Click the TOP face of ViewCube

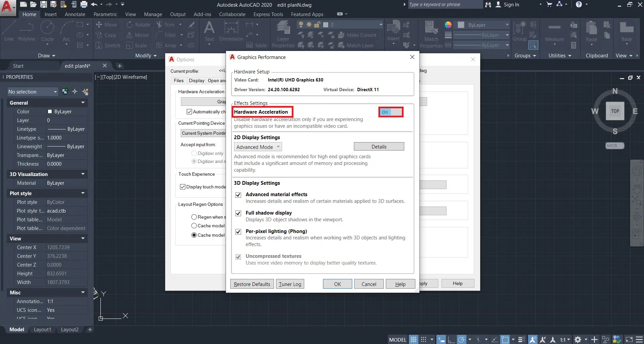(x=615, y=111)
